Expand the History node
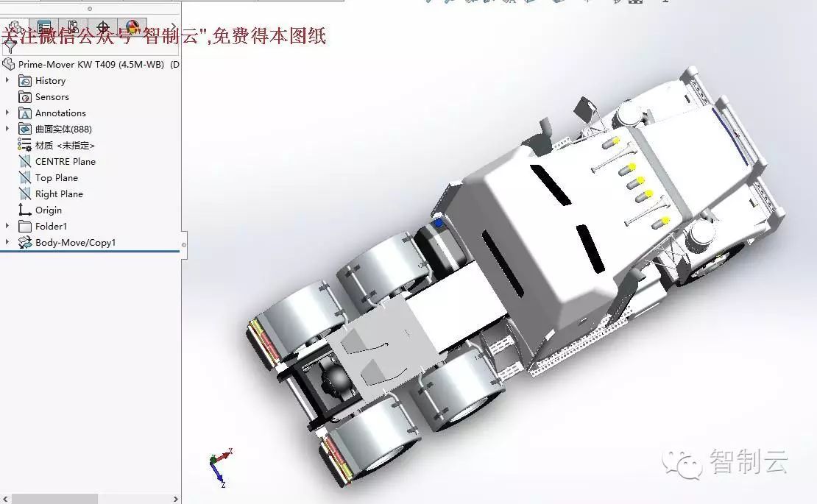Screen dimensions: 817x504 coord(7,81)
